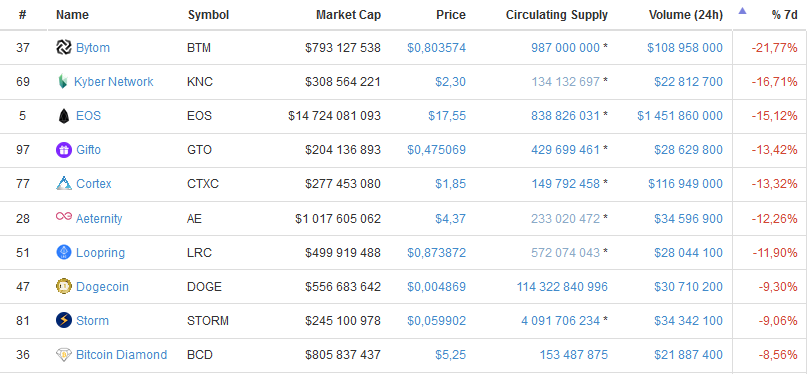Click the Aeternity infinity logo icon
The image size is (808, 374).
coord(63,217)
